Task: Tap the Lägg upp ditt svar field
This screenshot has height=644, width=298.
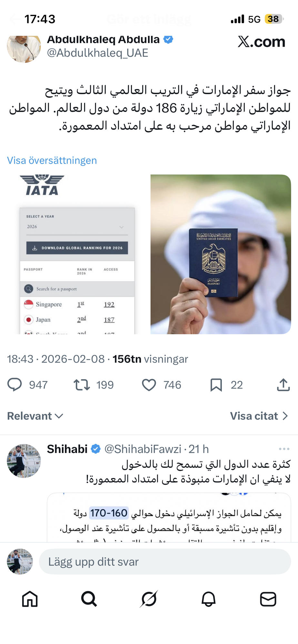Action: tap(165, 562)
